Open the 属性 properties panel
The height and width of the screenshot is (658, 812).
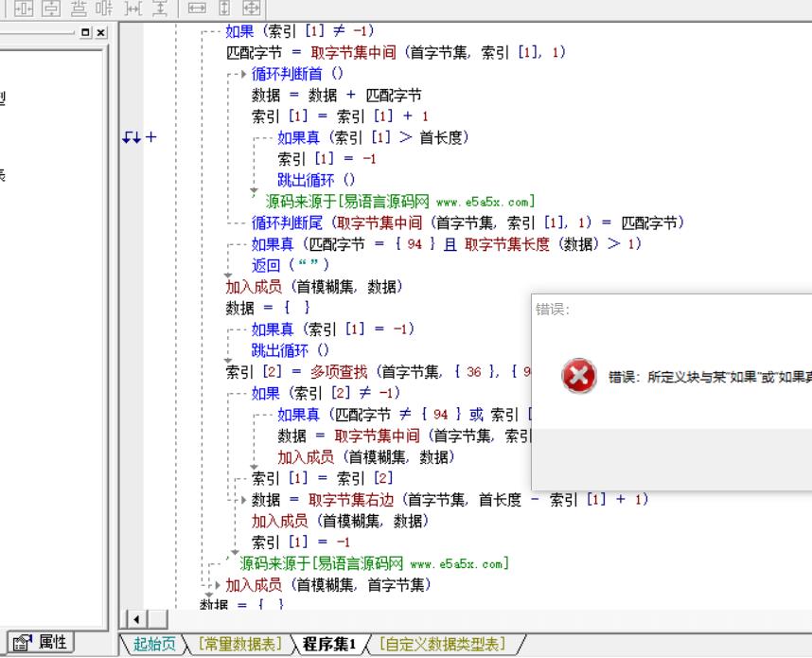pyautogui.click(x=41, y=642)
